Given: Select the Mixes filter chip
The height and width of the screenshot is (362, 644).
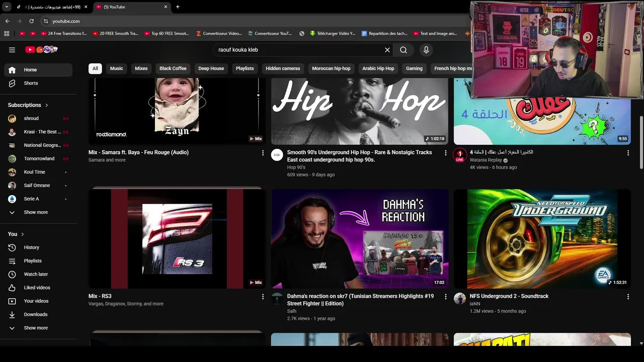Looking at the screenshot, I should pyautogui.click(x=141, y=68).
